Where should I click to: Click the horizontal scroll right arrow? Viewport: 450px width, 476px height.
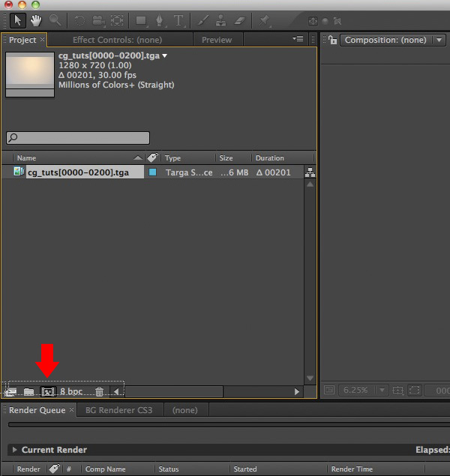(x=297, y=391)
